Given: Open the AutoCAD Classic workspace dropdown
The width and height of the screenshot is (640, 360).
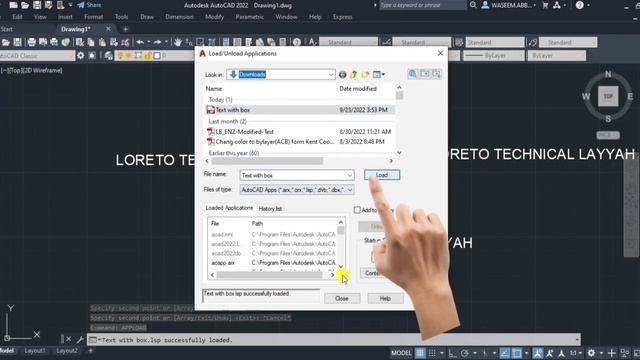Looking at the screenshot, I should 37,56.
